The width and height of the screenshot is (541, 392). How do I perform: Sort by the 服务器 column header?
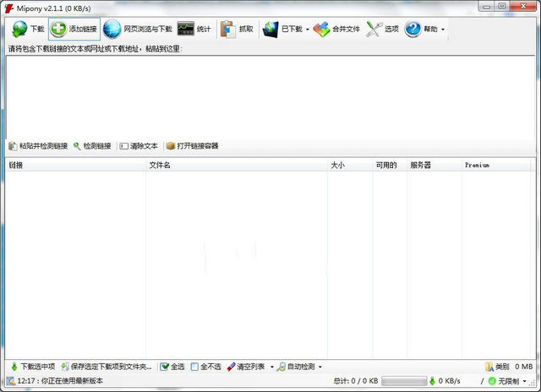[434, 165]
